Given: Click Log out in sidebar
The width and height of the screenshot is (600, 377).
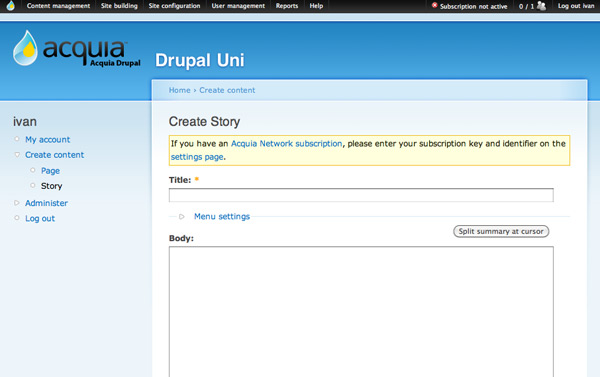Looking at the screenshot, I should tap(40, 219).
